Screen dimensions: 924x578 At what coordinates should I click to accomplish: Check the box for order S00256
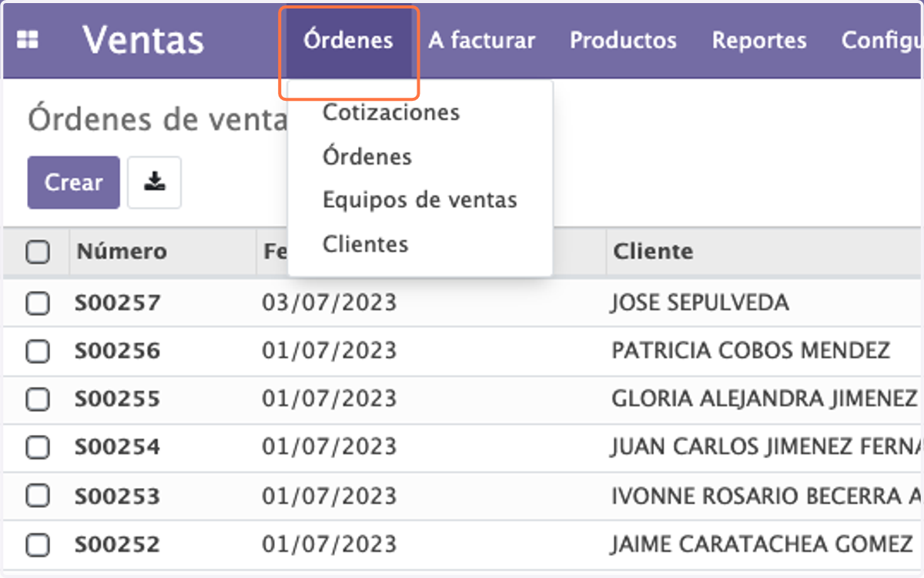[x=38, y=352]
